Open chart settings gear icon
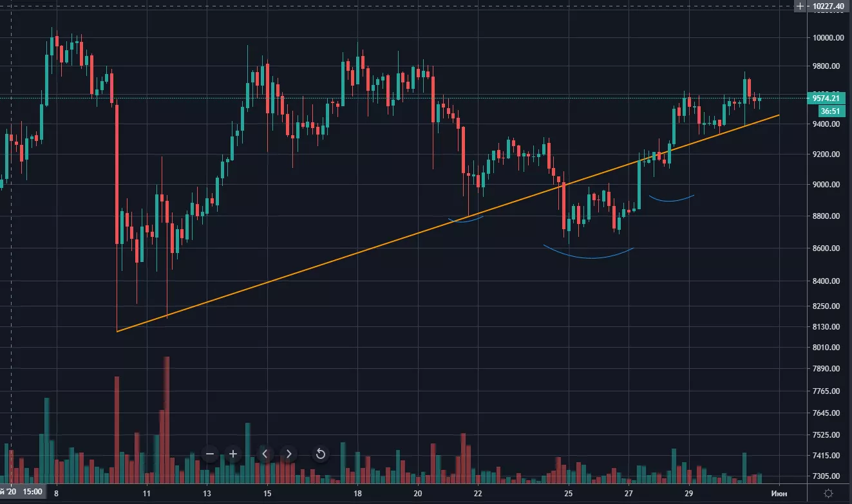The width and height of the screenshot is (852, 504). pyautogui.click(x=828, y=492)
